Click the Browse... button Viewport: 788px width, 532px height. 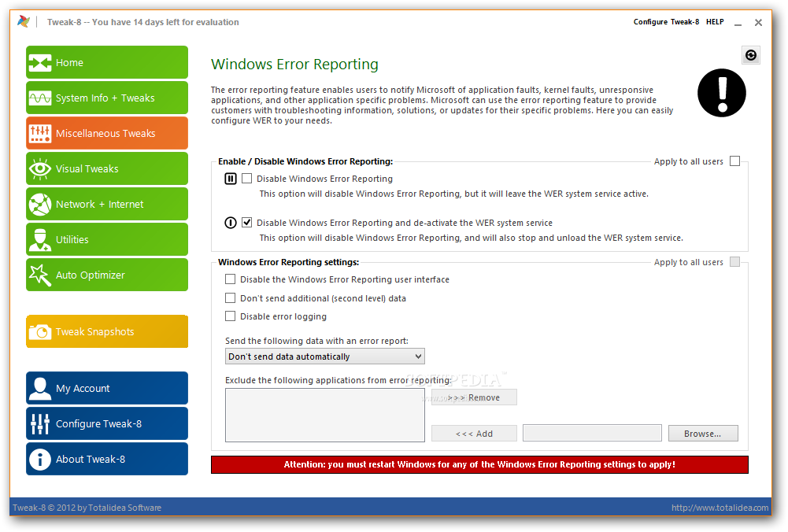(x=703, y=434)
